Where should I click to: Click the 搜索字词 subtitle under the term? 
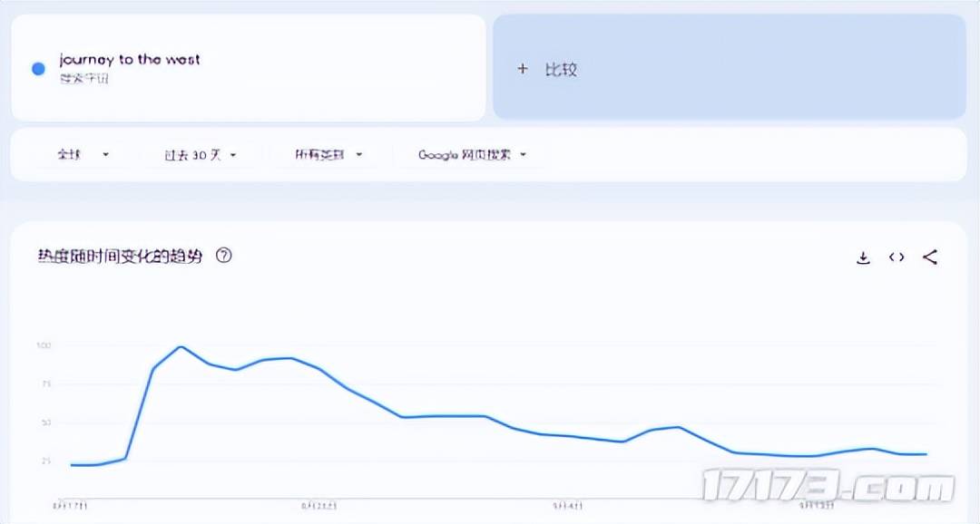point(84,79)
